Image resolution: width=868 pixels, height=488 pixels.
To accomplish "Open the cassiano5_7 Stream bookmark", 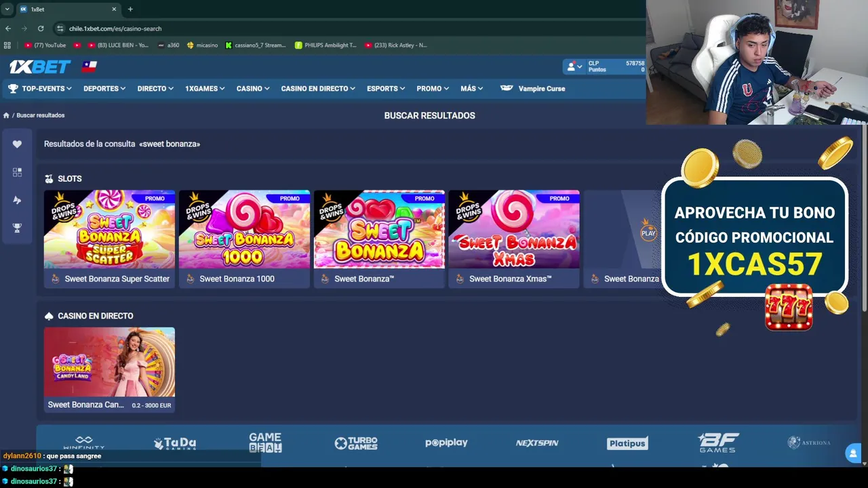I will [x=256, y=45].
